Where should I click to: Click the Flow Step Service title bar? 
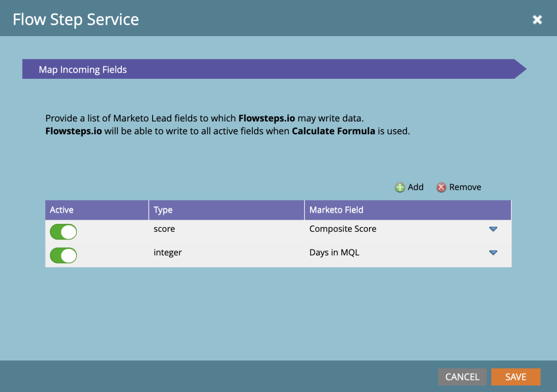[75, 19]
